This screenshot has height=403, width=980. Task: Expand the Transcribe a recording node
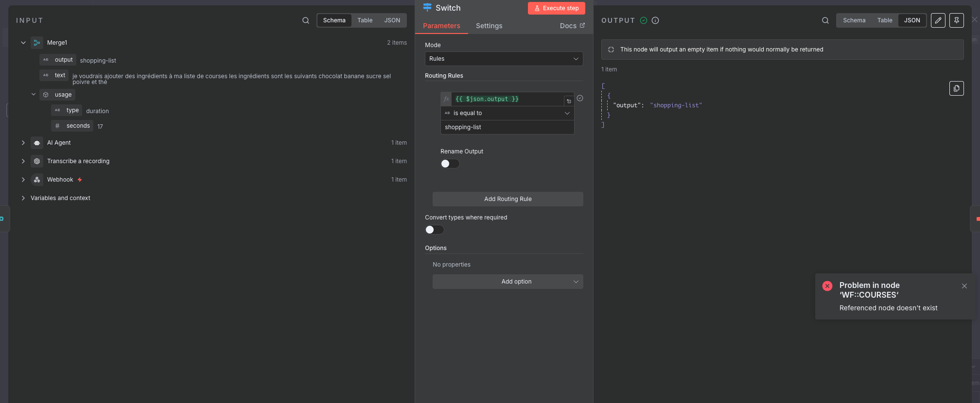(23, 161)
